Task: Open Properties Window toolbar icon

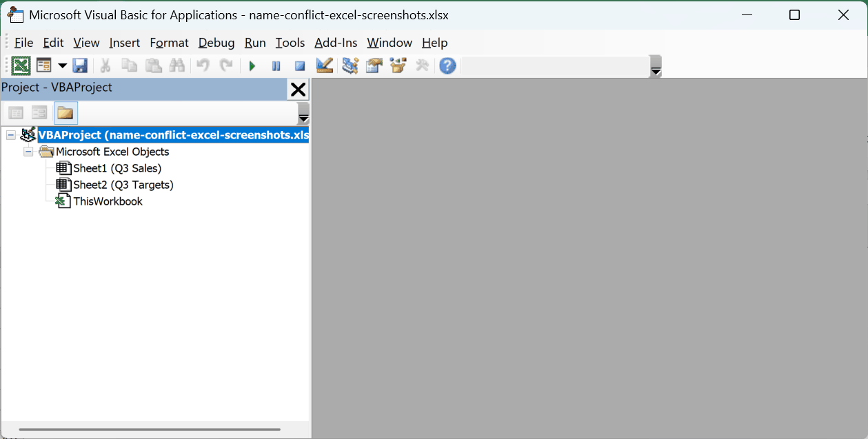Action: click(374, 65)
